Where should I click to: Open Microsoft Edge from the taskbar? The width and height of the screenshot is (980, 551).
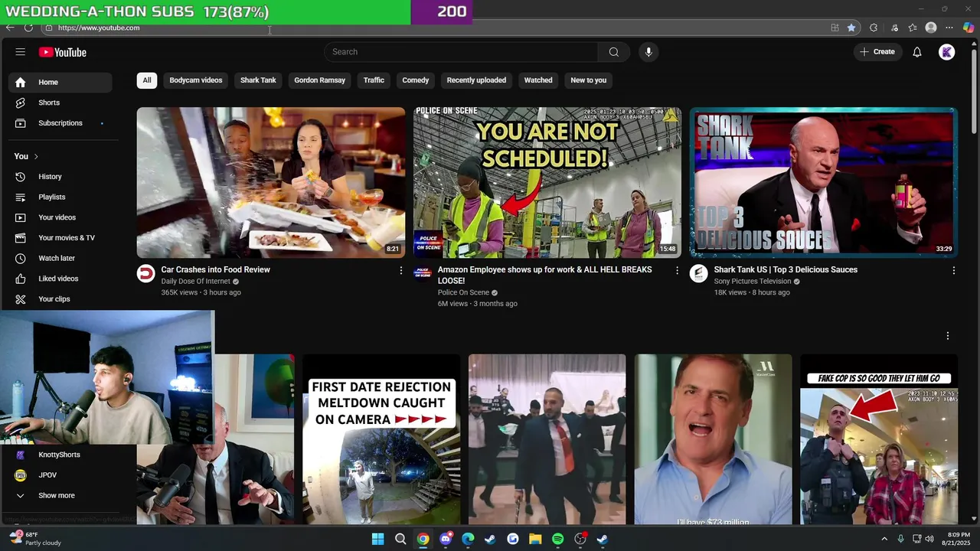point(468,539)
